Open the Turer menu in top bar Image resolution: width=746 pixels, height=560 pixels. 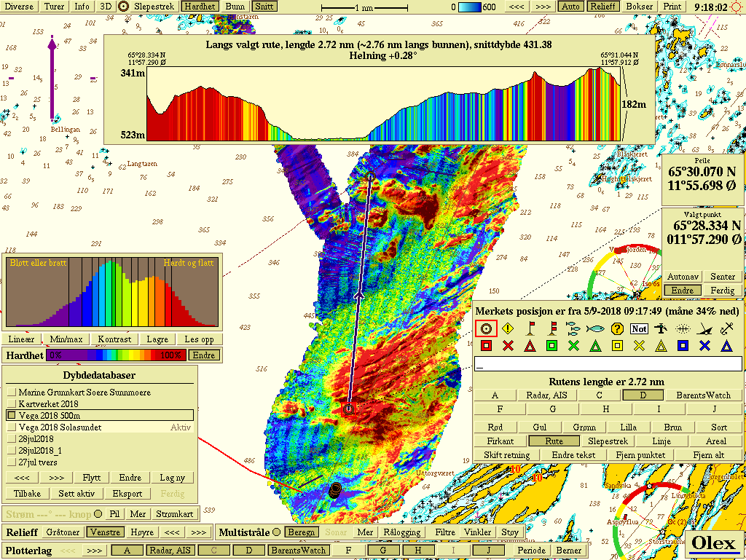tap(54, 7)
